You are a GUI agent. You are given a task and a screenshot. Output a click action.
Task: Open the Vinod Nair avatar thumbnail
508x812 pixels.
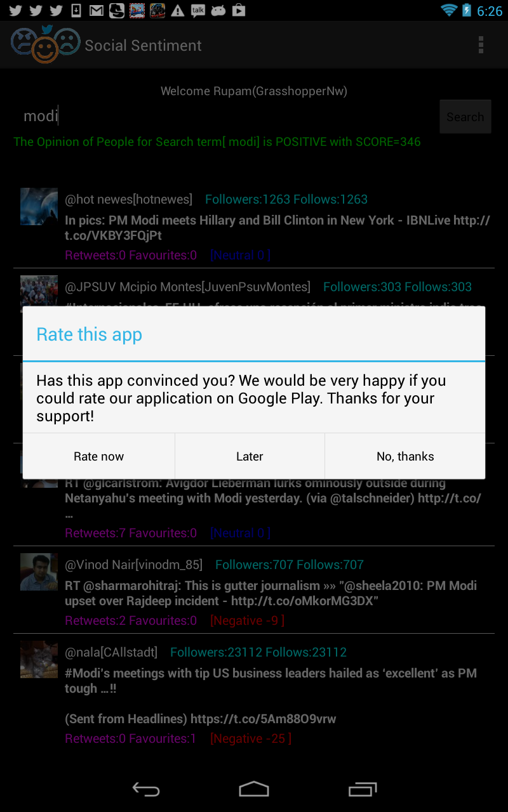pyautogui.click(x=39, y=572)
